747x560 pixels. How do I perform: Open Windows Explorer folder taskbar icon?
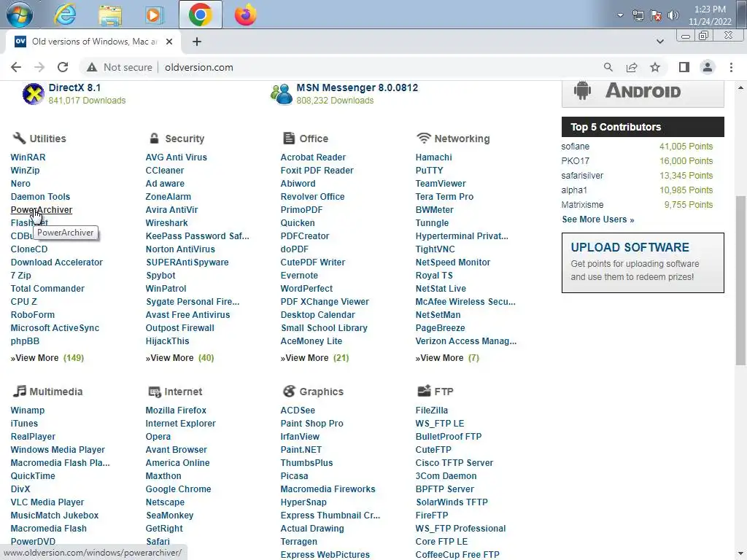click(x=110, y=15)
